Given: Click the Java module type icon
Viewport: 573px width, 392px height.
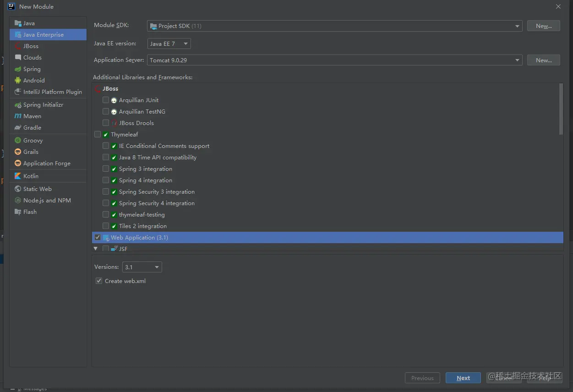Looking at the screenshot, I should click(x=18, y=23).
